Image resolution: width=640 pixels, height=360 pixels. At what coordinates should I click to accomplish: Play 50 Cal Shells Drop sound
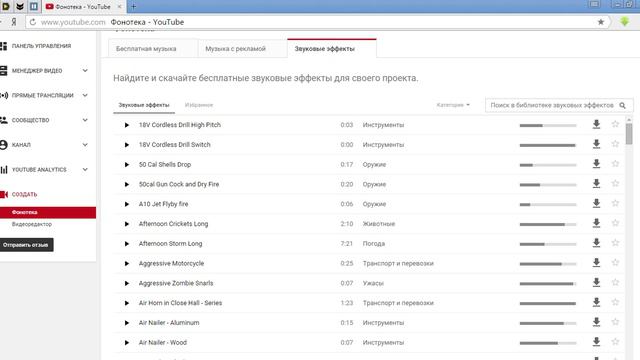click(127, 164)
